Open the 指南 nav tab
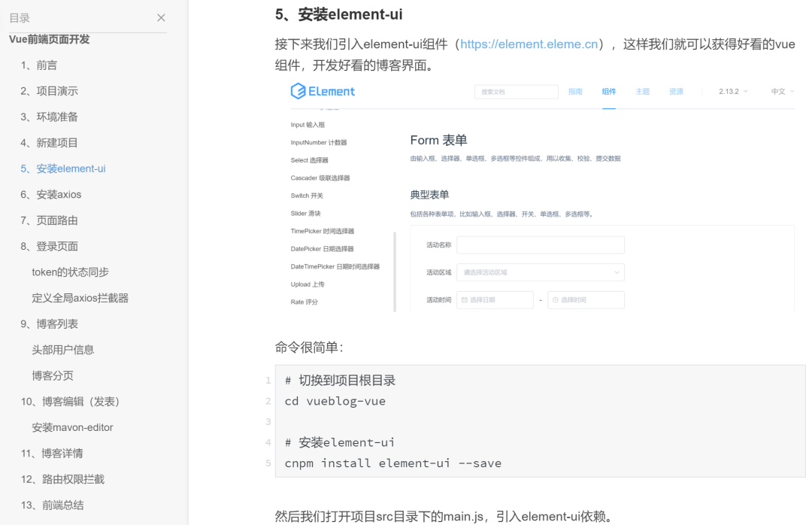812x525 pixels. 575,92
